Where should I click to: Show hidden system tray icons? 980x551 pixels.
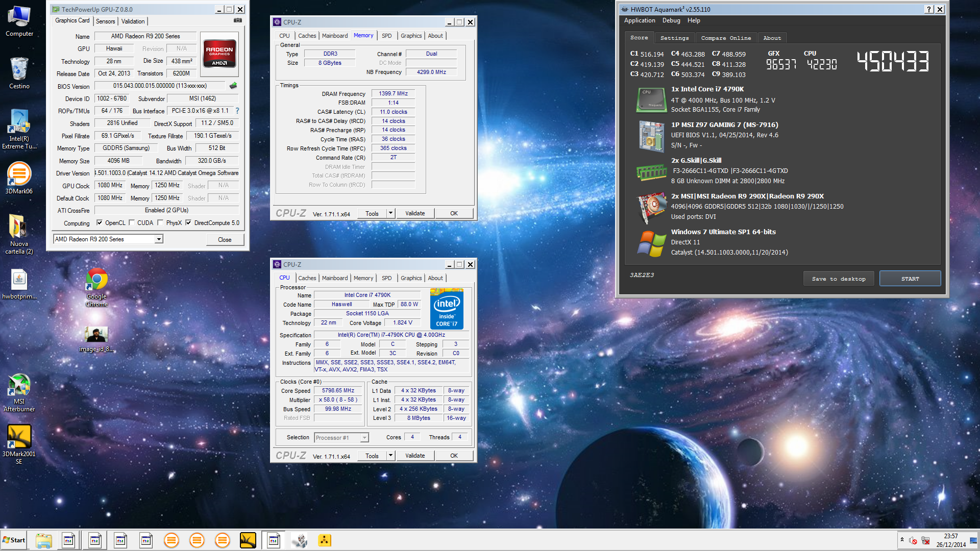[x=902, y=540]
